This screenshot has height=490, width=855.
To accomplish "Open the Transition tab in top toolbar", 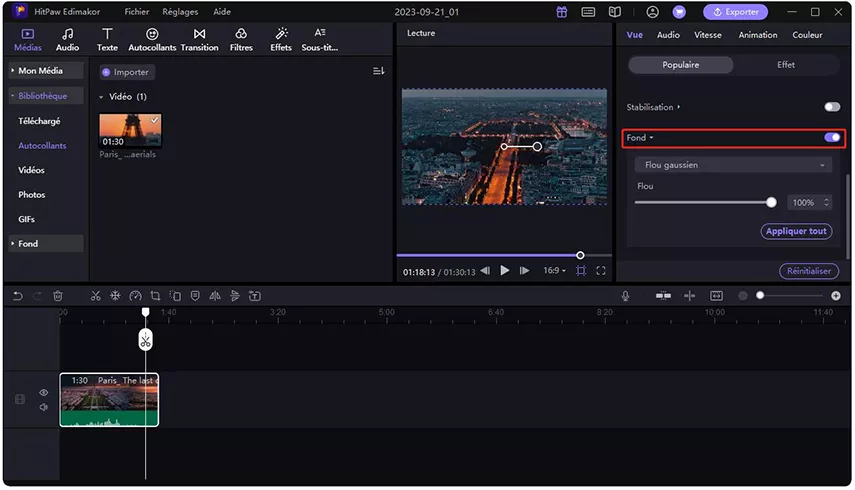I will pos(200,40).
